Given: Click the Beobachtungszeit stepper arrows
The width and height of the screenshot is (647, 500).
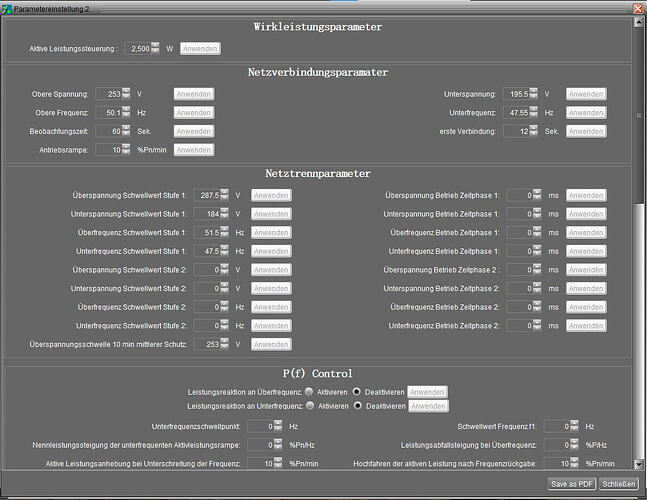Looking at the screenshot, I should [x=126, y=131].
